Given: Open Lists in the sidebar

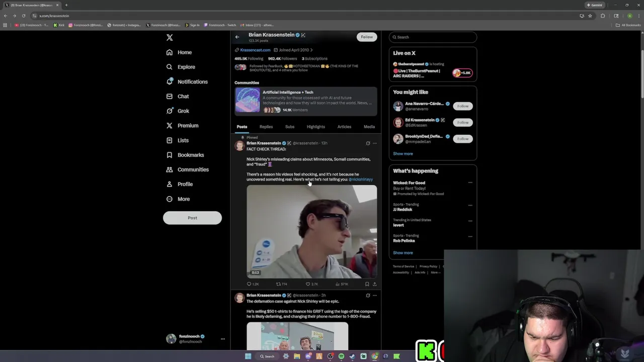Looking at the screenshot, I should coord(177,140).
